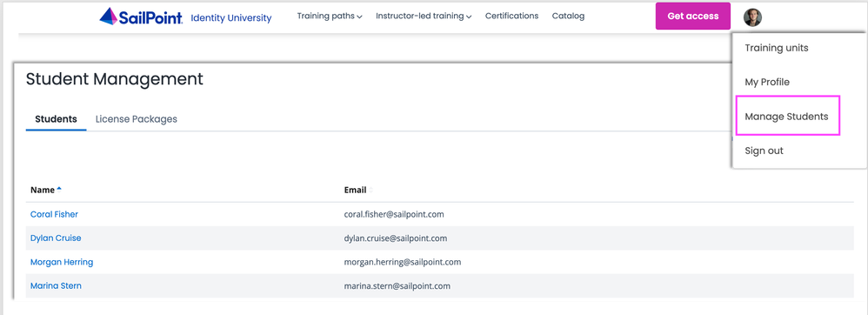The image size is (868, 315).
Task: Open Dylan Cruise's student record
Action: pyautogui.click(x=56, y=238)
